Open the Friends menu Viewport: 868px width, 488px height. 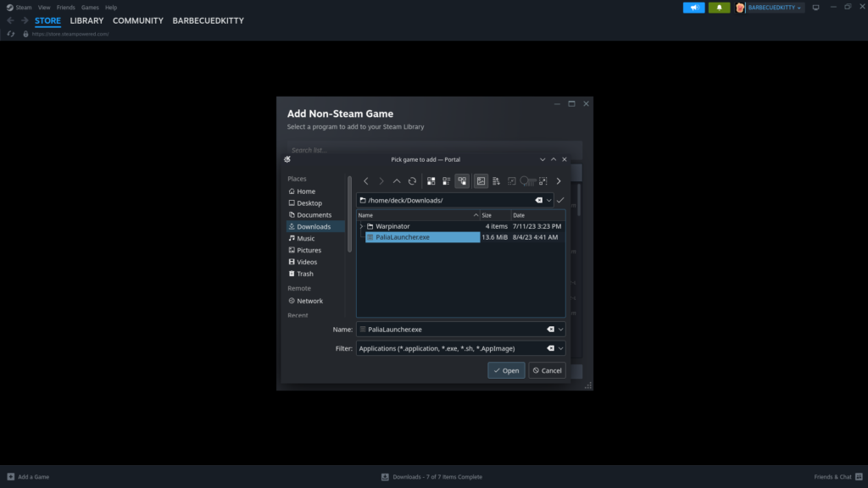(x=66, y=7)
